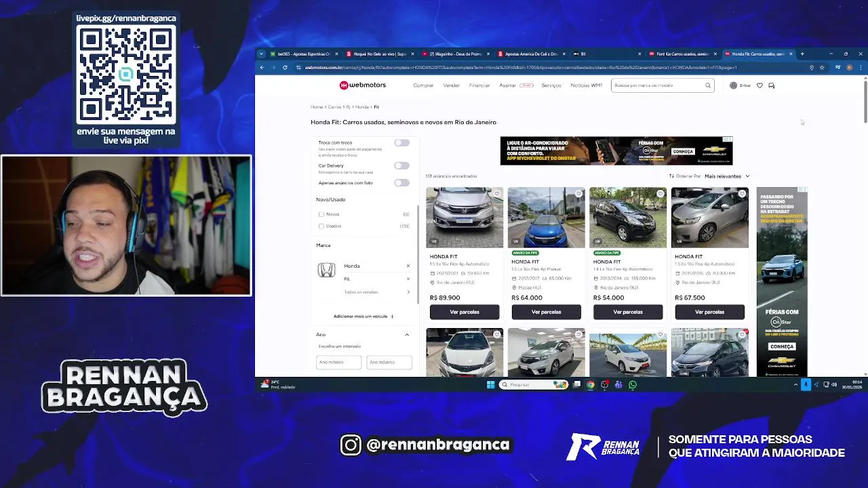
Task: Click Ver parcelas for R$ 54.000 car
Action: coord(628,312)
